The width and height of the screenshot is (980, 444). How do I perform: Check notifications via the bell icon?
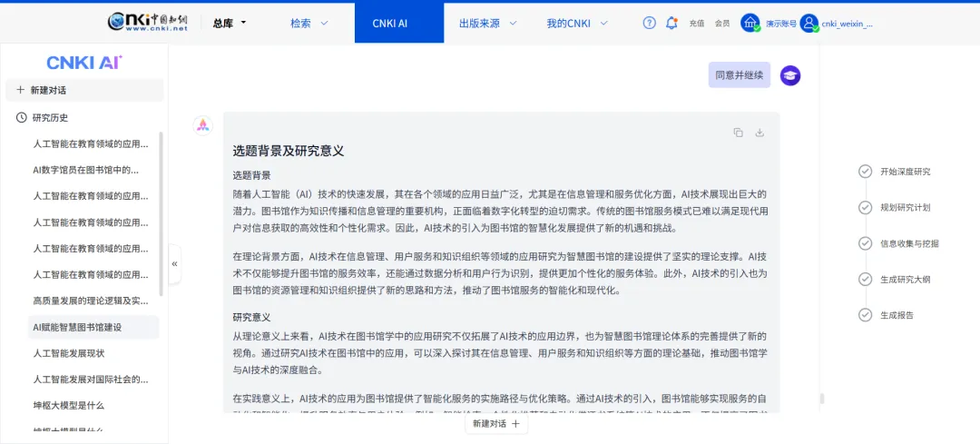coord(671,23)
